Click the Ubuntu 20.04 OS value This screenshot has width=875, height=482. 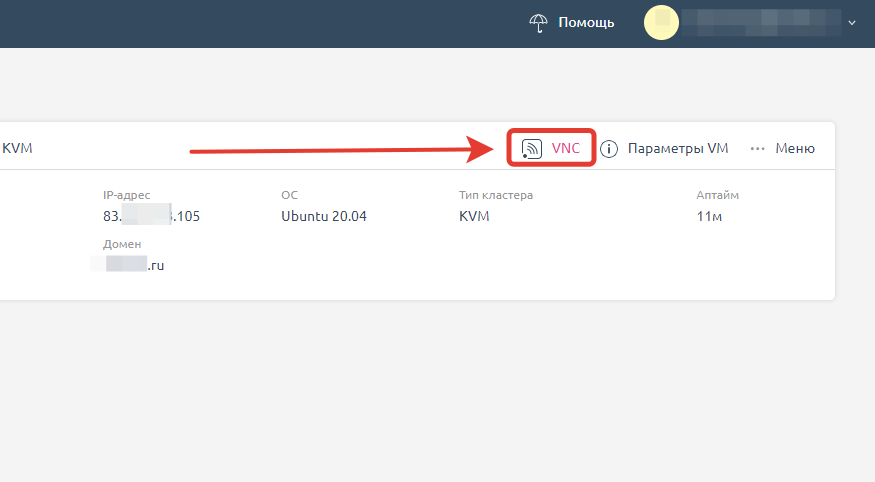coord(324,216)
